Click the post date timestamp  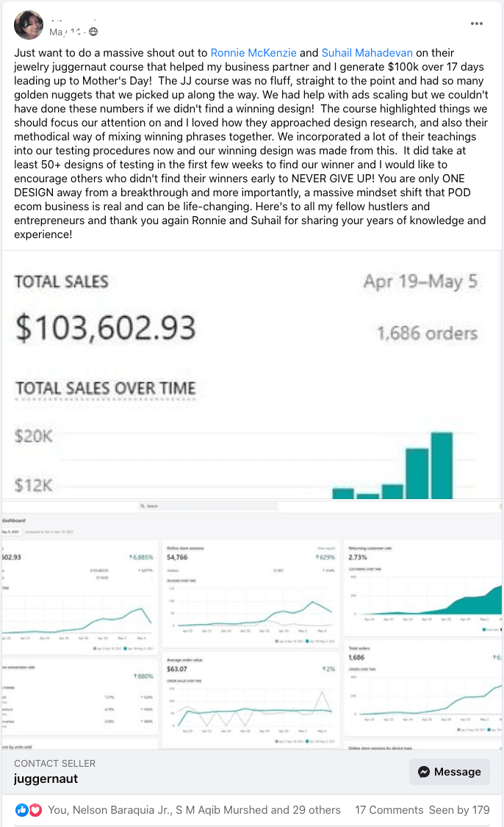click(66, 32)
